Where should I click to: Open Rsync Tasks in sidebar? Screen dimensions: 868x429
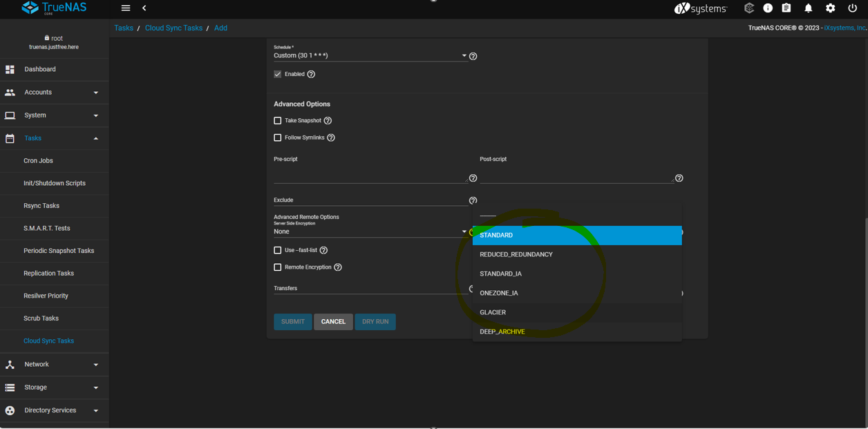[x=54, y=206]
